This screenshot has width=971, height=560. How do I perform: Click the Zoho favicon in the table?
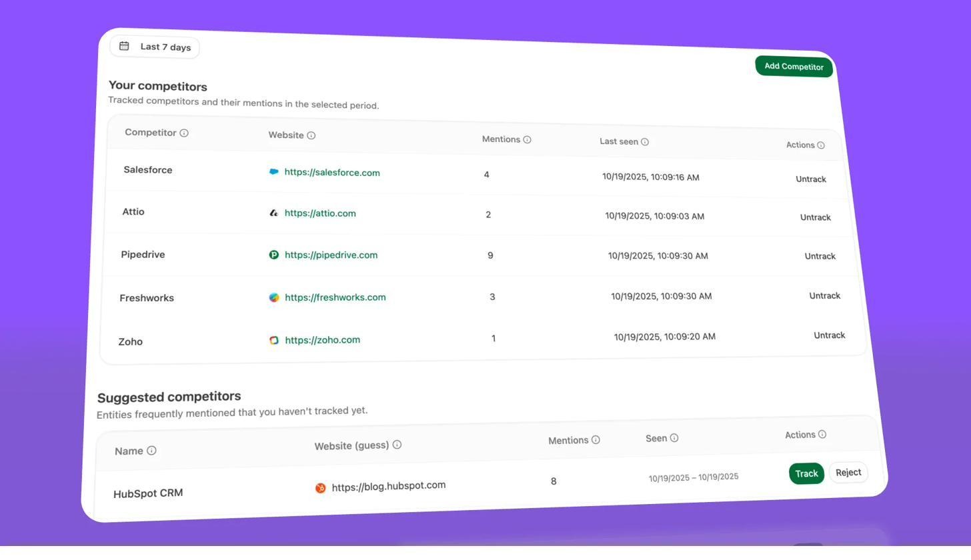pyautogui.click(x=274, y=340)
